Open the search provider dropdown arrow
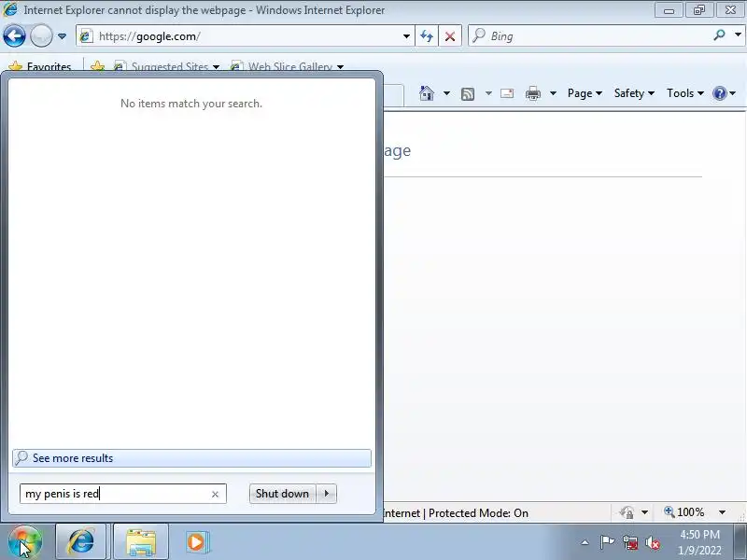Image resolution: width=747 pixels, height=560 pixels. 738,35
